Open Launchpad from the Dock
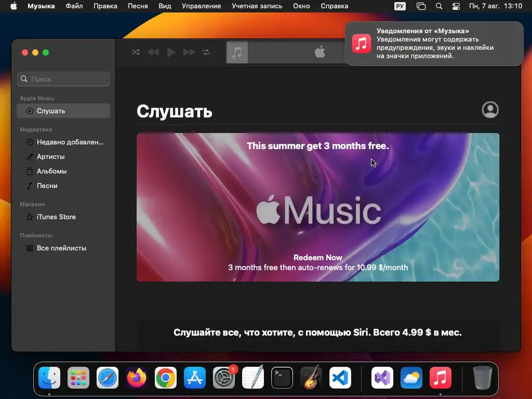 click(x=78, y=378)
